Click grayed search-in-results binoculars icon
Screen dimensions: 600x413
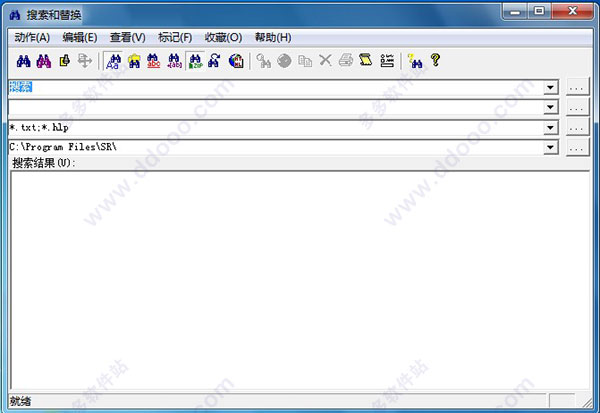click(x=264, y=61)
